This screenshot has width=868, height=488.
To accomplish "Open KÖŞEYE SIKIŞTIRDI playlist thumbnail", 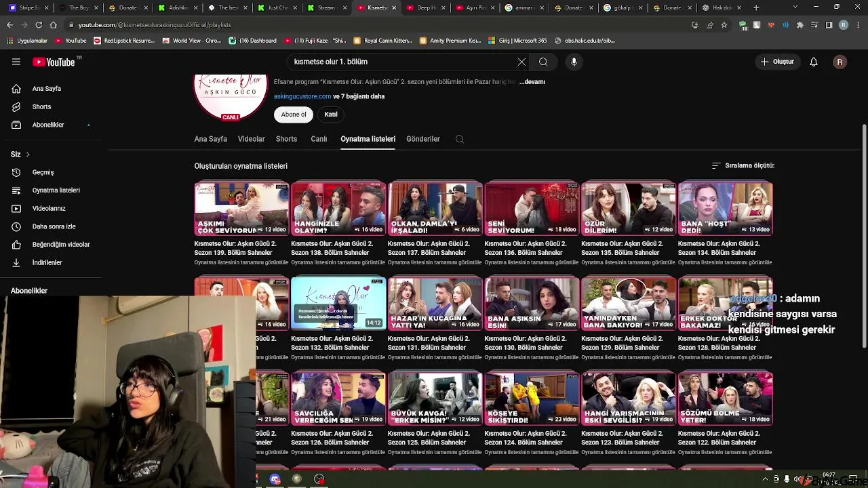I will pos(532,399).
